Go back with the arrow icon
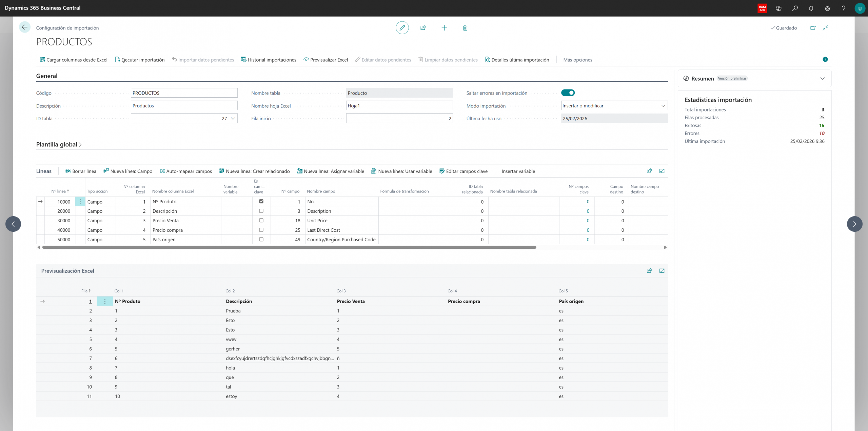The height and width of the screenshot is (431, 868). (24, 27)
